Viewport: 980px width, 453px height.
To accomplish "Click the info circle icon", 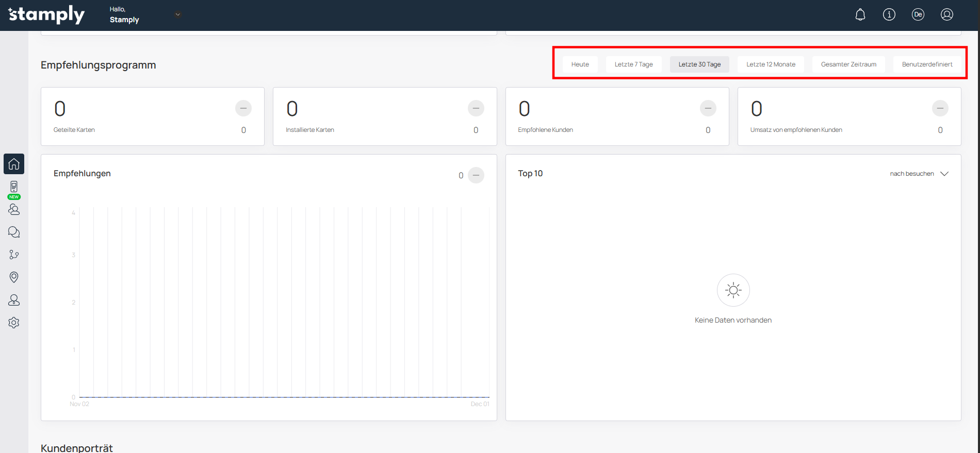I will 889,15.
